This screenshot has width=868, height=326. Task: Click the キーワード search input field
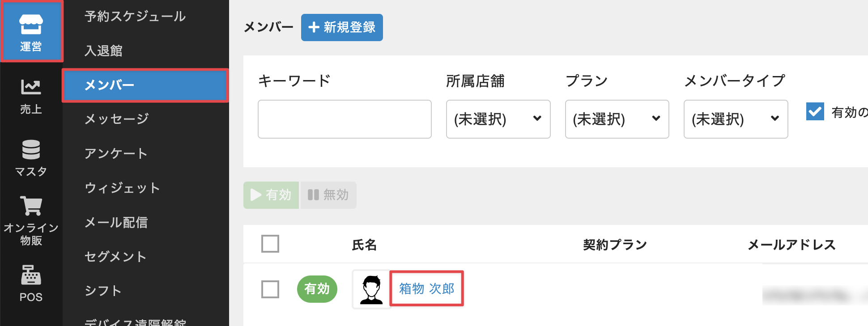coord(345,119)
